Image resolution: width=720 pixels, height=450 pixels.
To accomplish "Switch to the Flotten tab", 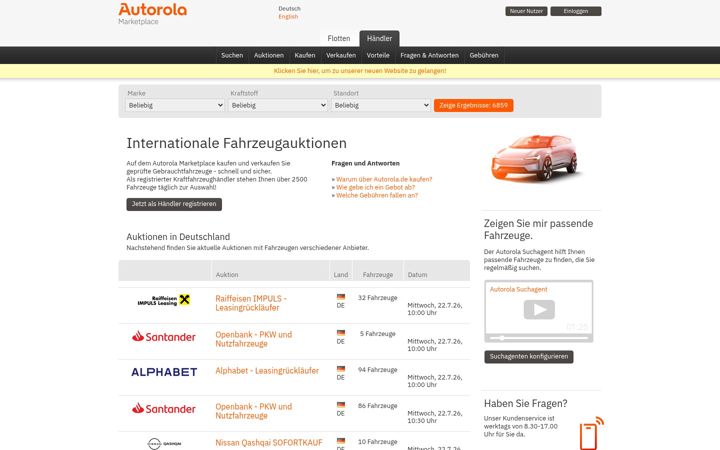I will (339, 39).
